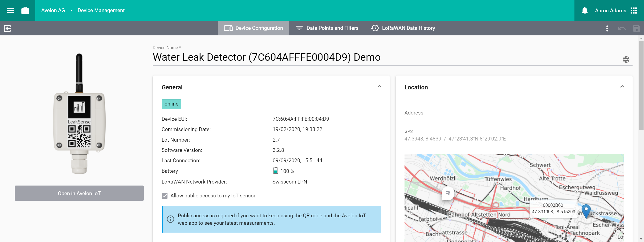Screen dimensions: 644x242
Task: Click Device EUI value 7C:60:4A:FF:FE:00:04:D9
Action: click(301, 119)
